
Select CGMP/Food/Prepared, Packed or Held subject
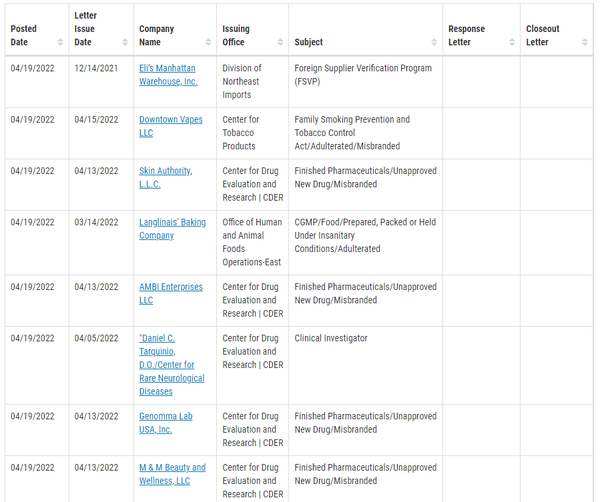(x=365, y=235)
